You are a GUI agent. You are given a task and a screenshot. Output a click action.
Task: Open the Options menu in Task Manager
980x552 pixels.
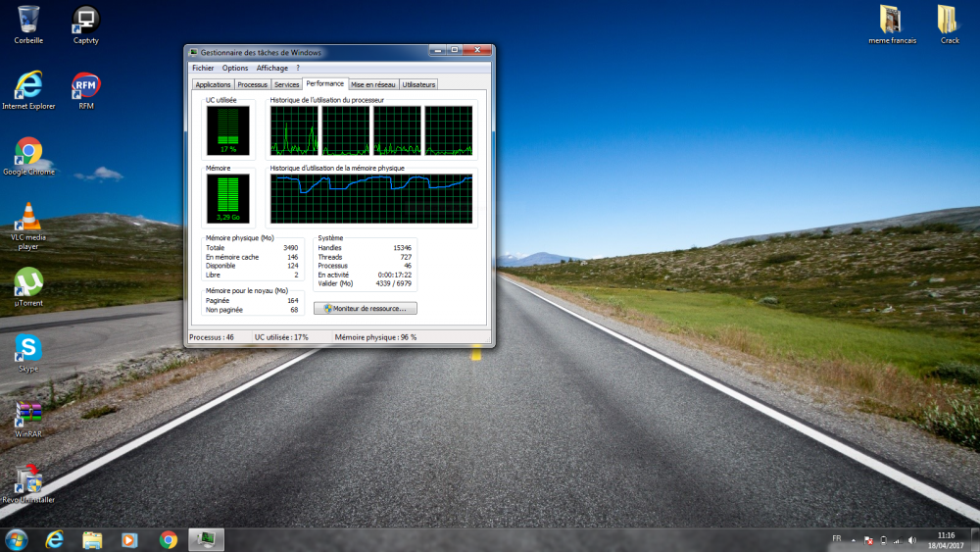(235, 69)
